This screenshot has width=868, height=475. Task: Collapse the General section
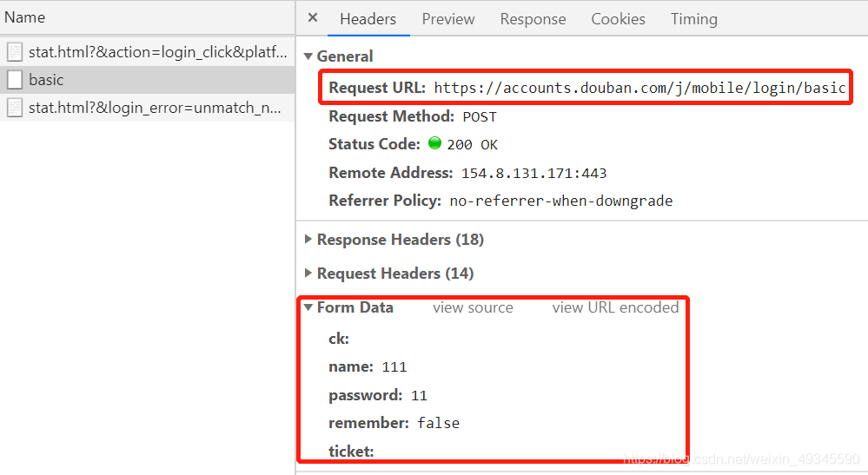308,56
